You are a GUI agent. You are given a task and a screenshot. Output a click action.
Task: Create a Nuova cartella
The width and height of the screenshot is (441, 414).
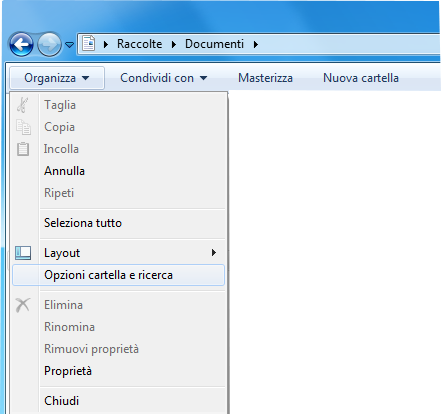pos(361,78)
